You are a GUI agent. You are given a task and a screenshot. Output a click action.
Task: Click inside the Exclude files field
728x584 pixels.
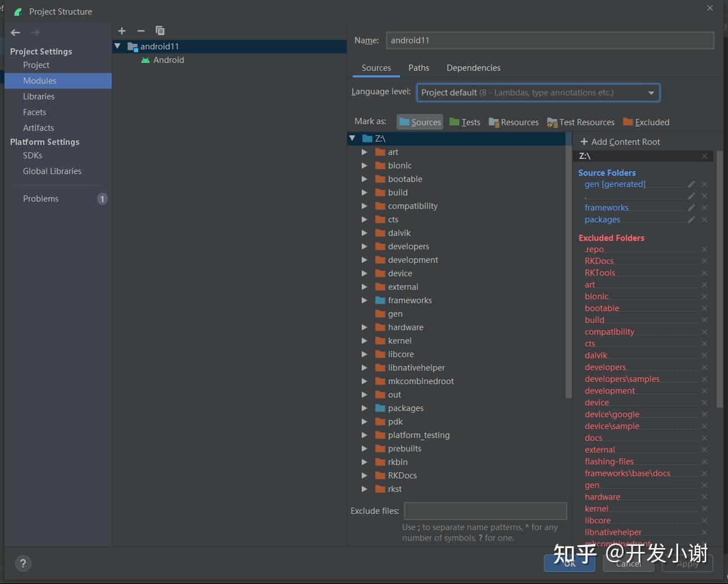coord(485,511)
